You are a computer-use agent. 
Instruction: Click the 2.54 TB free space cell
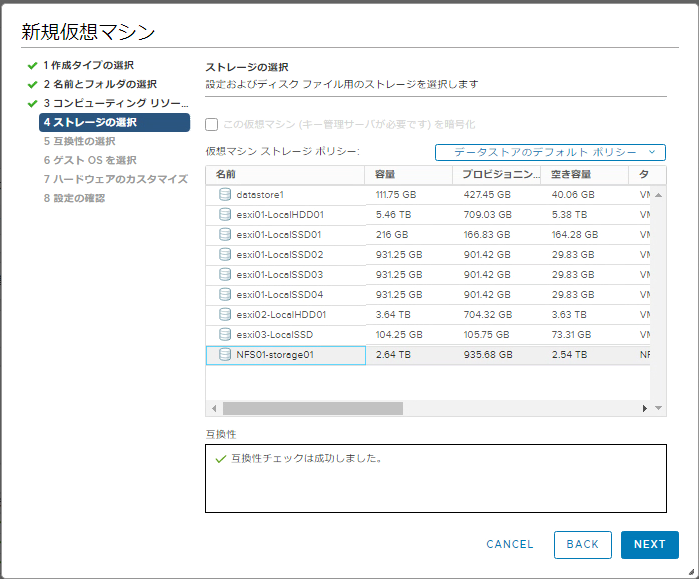569,355
